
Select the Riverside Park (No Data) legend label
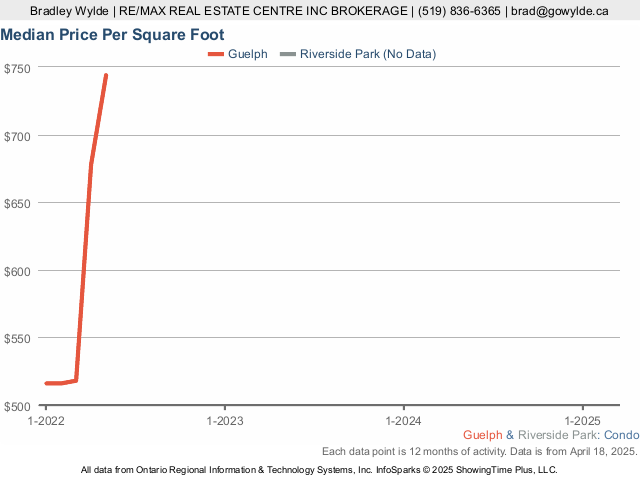[368, 54]
